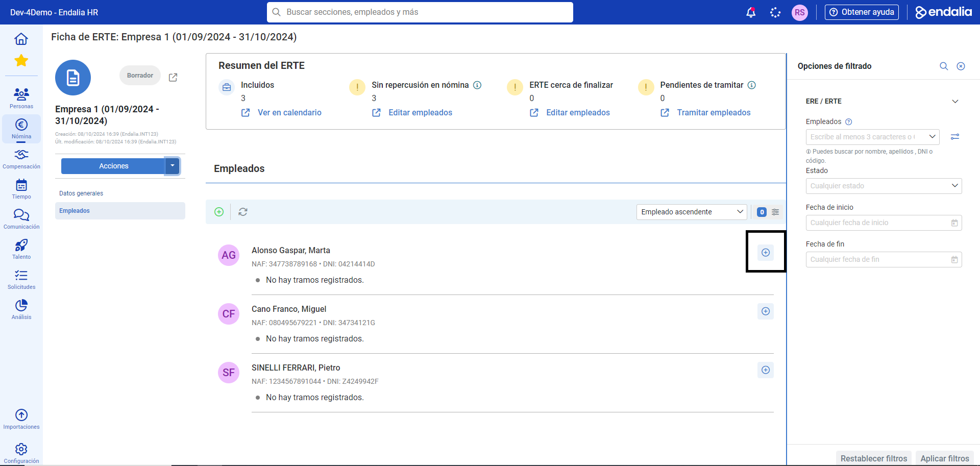The image size is (980, 466).
Task: Click the AG avatar circle
Action: (x=229, y=255)
